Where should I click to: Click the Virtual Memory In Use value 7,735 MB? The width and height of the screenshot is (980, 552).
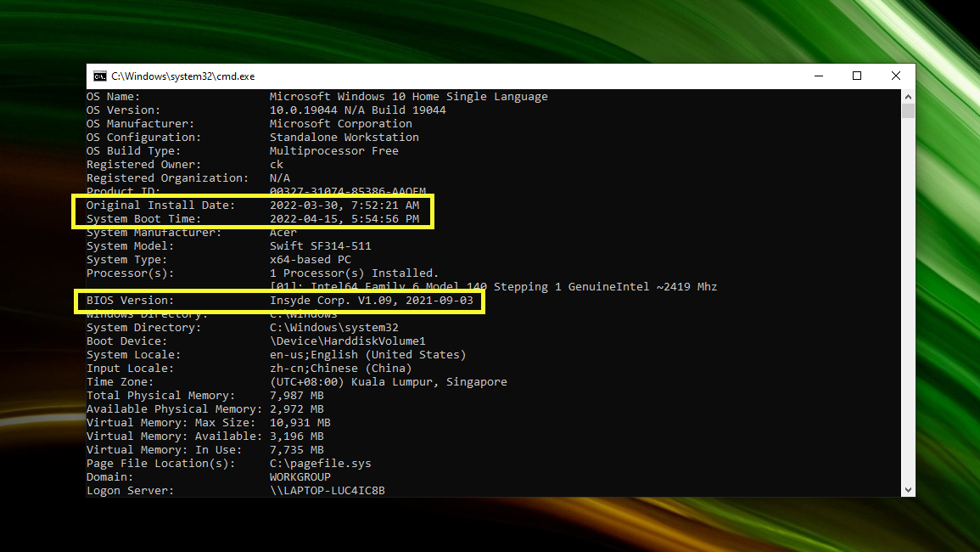(x=296, y=450)
